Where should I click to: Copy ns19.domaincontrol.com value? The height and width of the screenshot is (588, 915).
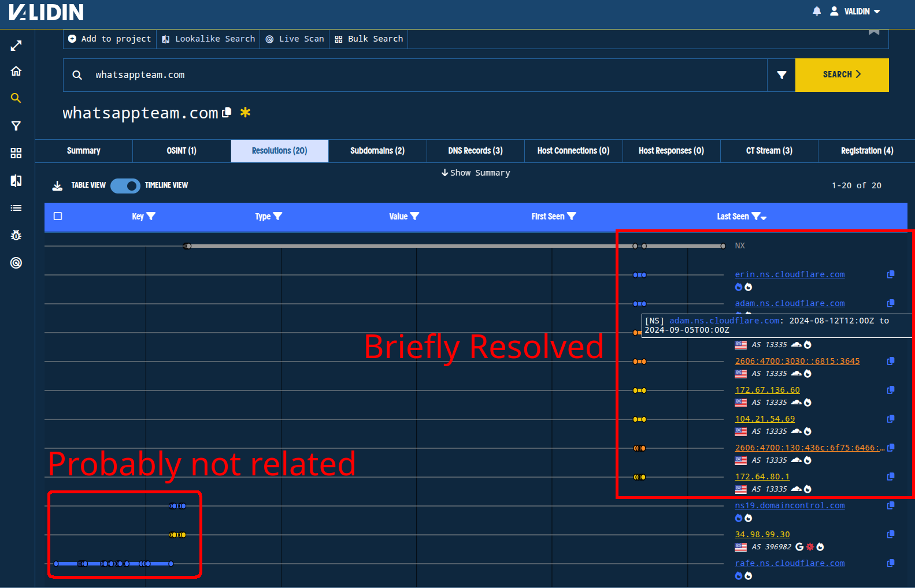[891, 505]
